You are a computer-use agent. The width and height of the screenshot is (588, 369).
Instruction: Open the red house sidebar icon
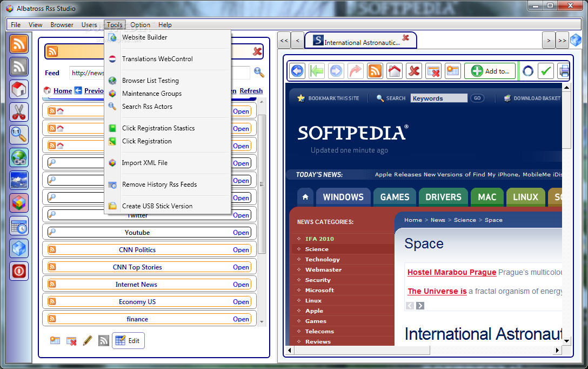coord(19,89)
